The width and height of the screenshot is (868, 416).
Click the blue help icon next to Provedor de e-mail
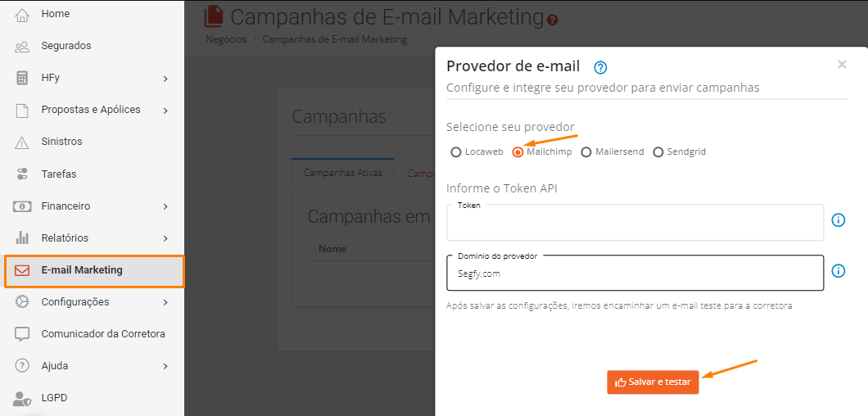coord(600,68)
